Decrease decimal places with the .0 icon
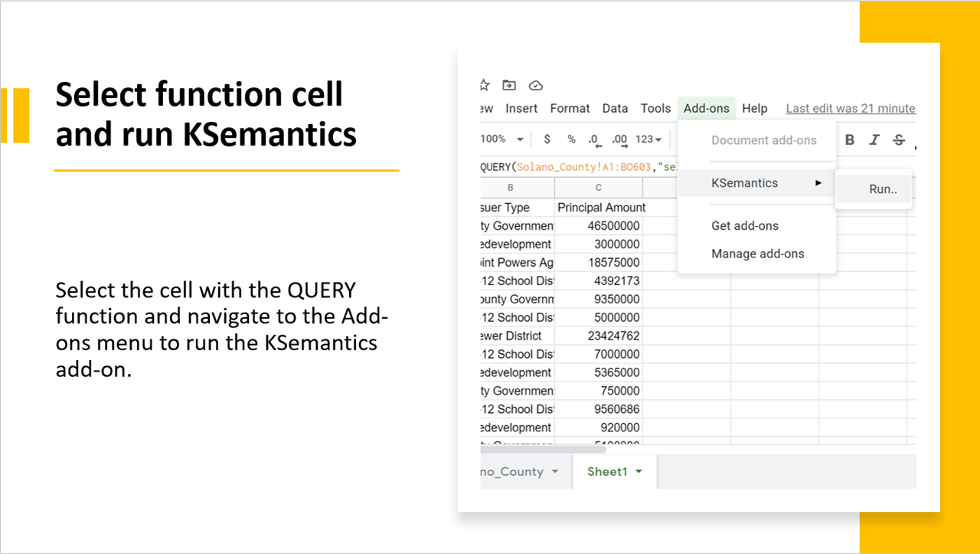This screenshot has height=554, width=980. 593,139
